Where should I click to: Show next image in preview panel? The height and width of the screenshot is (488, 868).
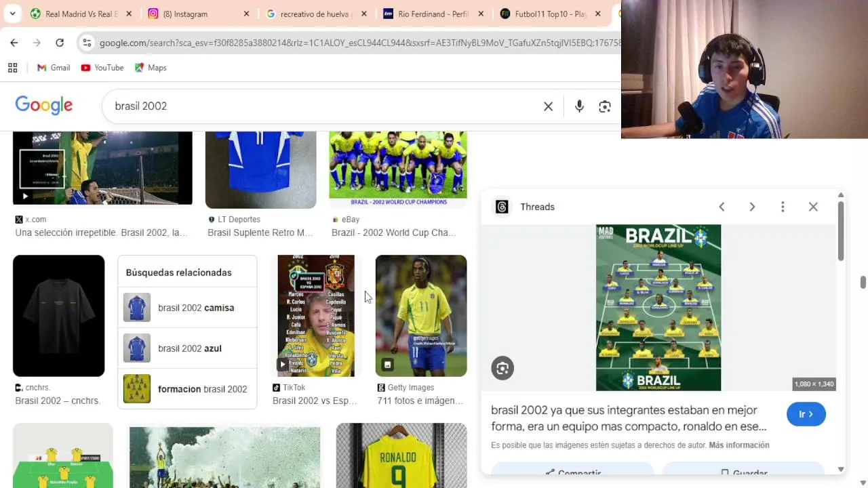pyautogui.click(x=752, y=207)
